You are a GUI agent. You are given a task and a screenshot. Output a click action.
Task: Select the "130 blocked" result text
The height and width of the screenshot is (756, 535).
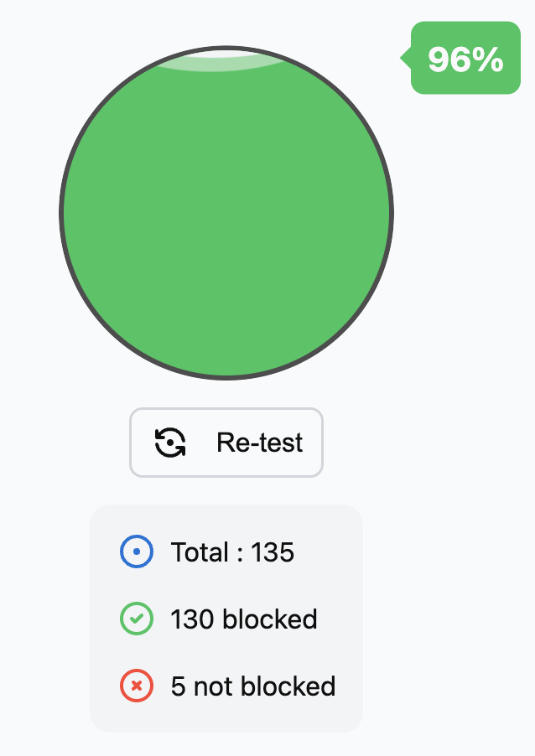point(244,619)
